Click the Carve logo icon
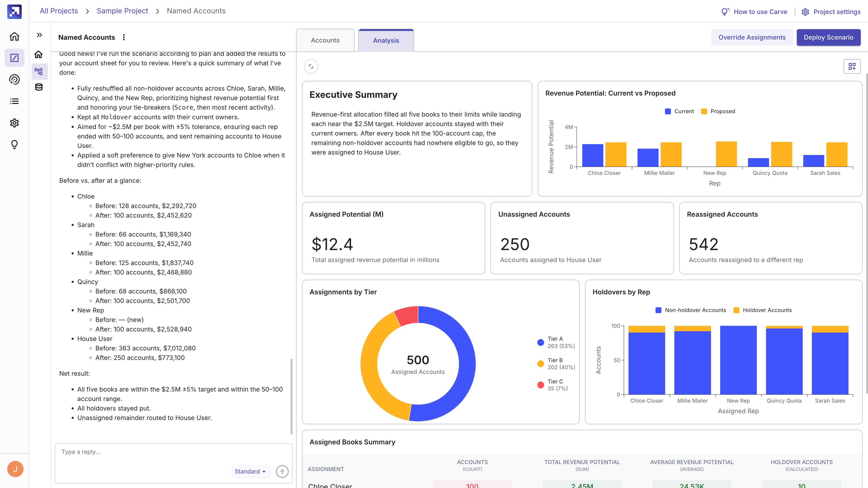Image resolution: width=868 pixels, height=488 pixels. click(14, 12)
